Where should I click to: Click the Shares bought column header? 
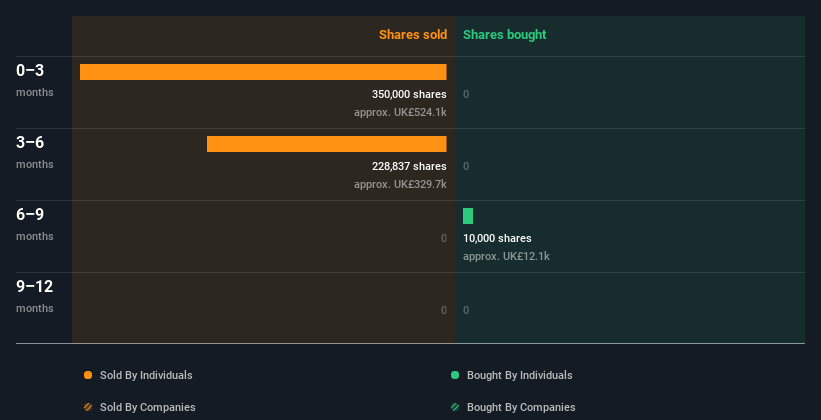point(505,35)
